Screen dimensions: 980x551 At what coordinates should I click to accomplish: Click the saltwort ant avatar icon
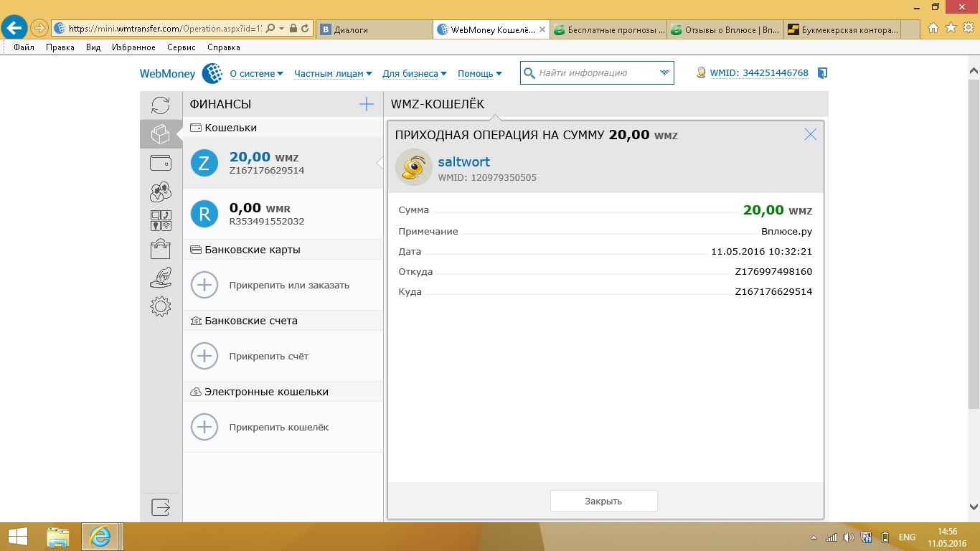tap(414, 167)
